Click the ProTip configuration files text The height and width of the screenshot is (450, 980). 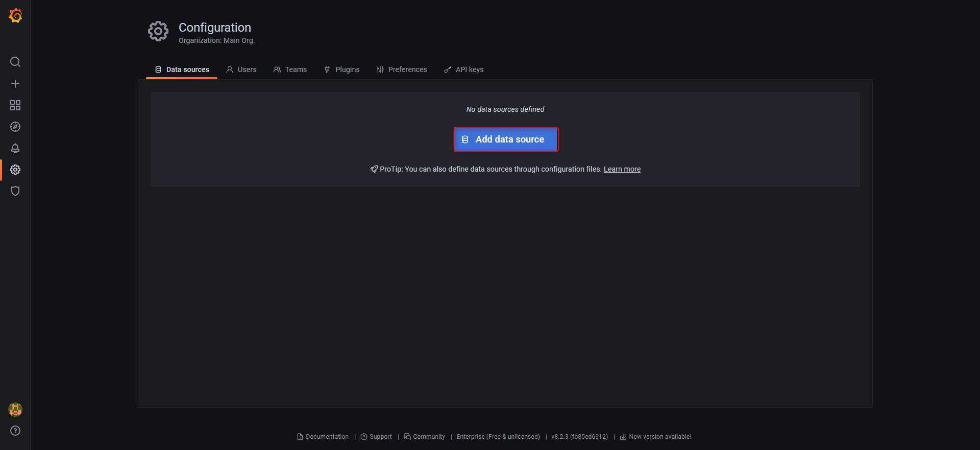tap(486, 169)
